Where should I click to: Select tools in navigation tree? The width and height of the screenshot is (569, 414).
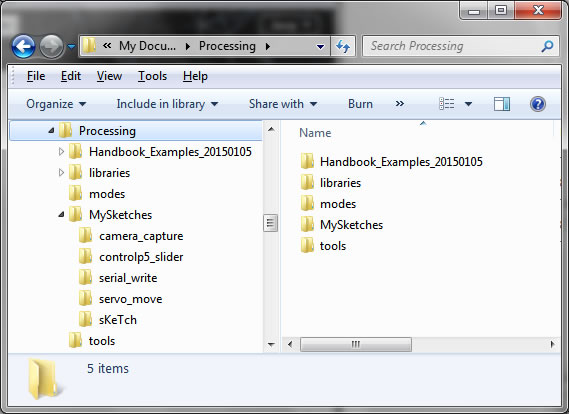102,341
